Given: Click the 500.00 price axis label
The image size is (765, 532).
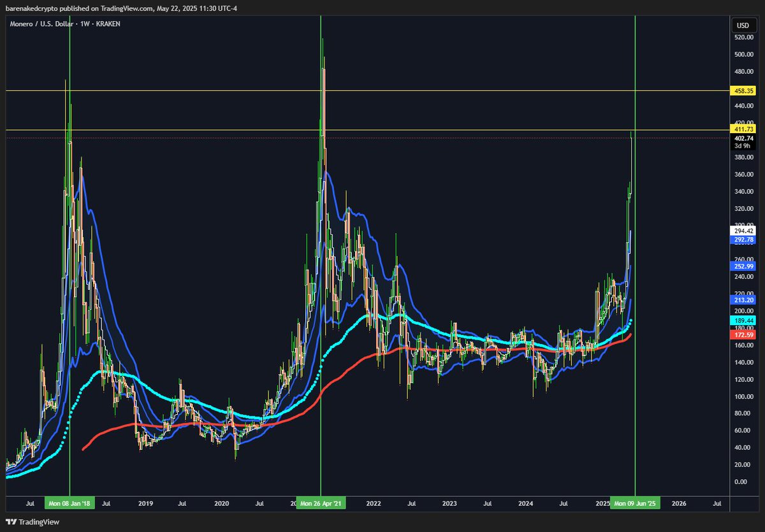Looking at the screenshot, I should 744,55.
